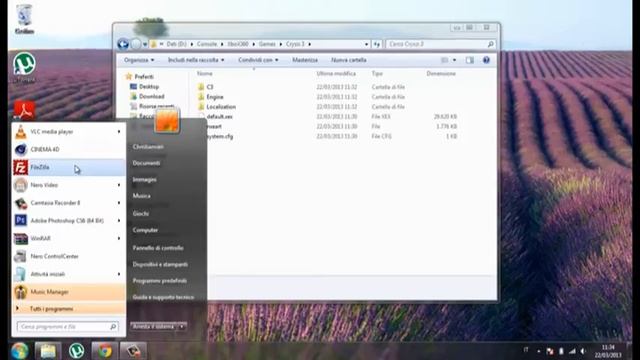Open the Organizza menu
The height and width of the screenshot is (360, 640).
pyautogui.click(x=139, y=60)
